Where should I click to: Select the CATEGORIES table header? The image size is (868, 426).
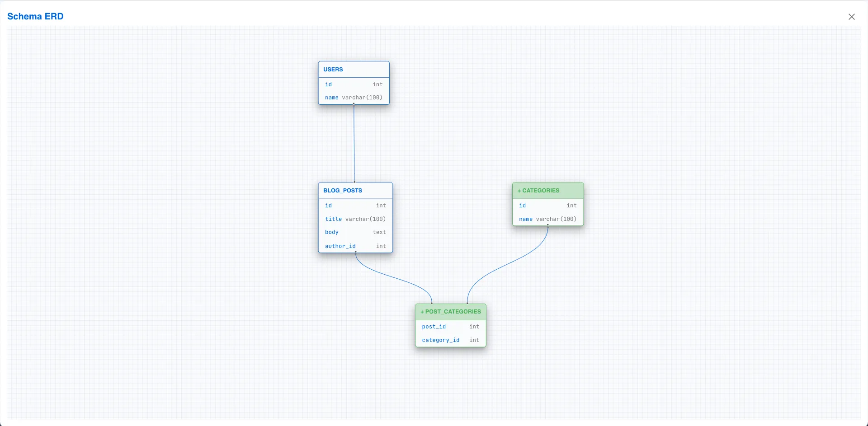tap(548, 191)
